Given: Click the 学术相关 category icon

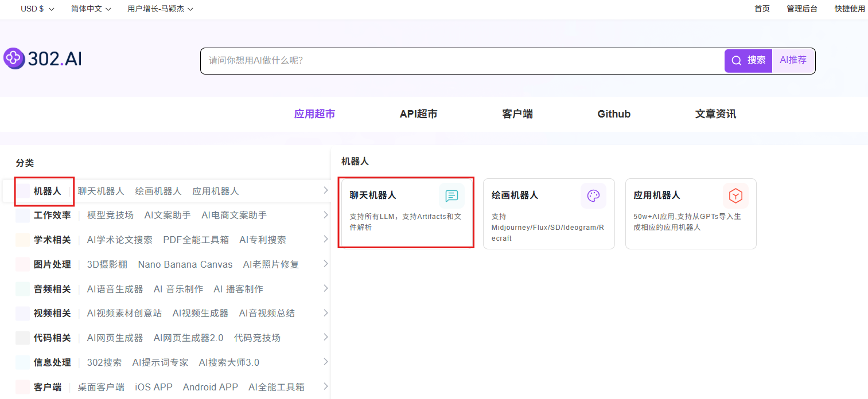Looking at the screenshot, I should coord(23,240).
